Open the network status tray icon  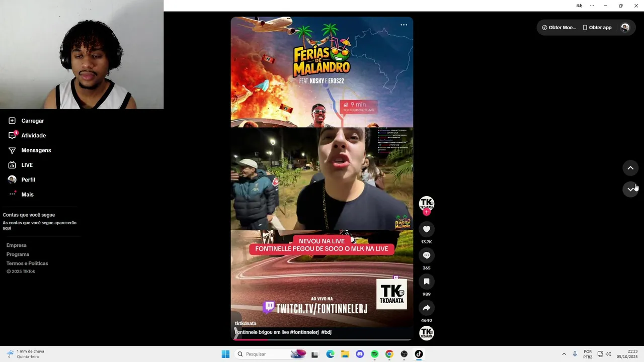tap(600, 354)
